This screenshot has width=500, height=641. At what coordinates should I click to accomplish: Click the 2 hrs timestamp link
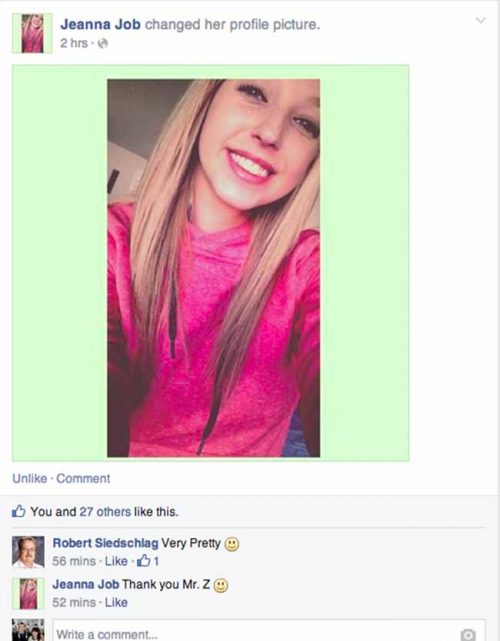pos(74,43)
